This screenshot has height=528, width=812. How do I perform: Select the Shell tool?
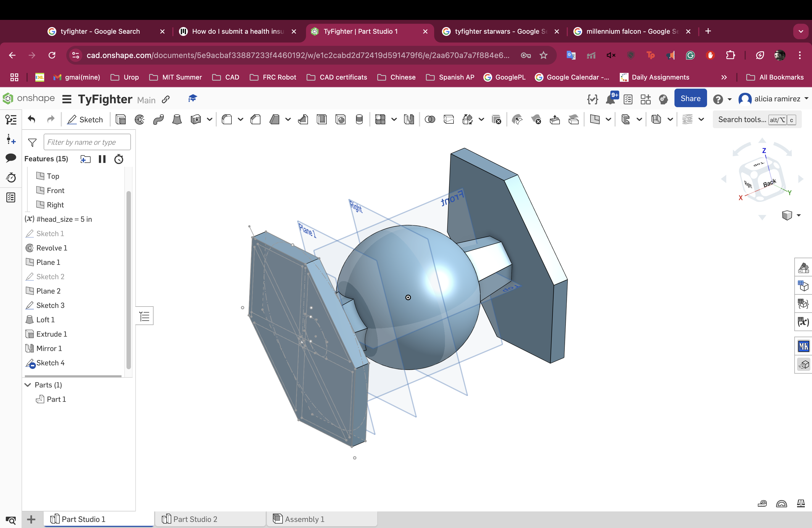coord(322,120)
